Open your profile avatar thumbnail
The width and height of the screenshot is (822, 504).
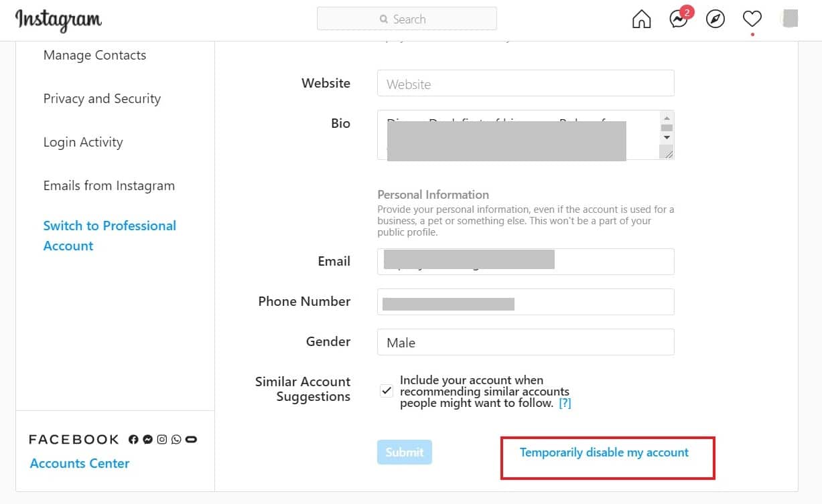pyautogui.click(x=789, y=19)
